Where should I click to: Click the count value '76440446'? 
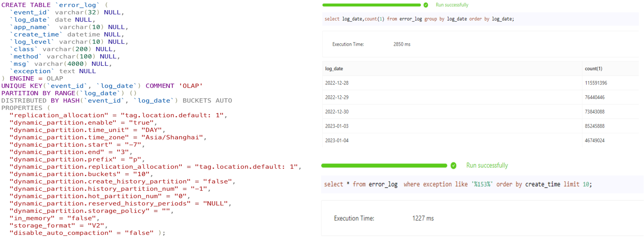point(595,97)
